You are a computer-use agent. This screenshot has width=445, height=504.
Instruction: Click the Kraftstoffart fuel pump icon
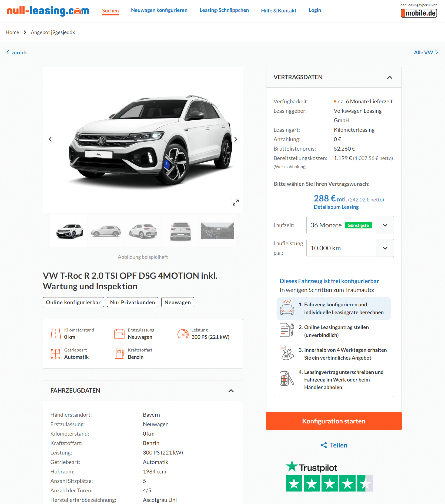tap(119, 354)
